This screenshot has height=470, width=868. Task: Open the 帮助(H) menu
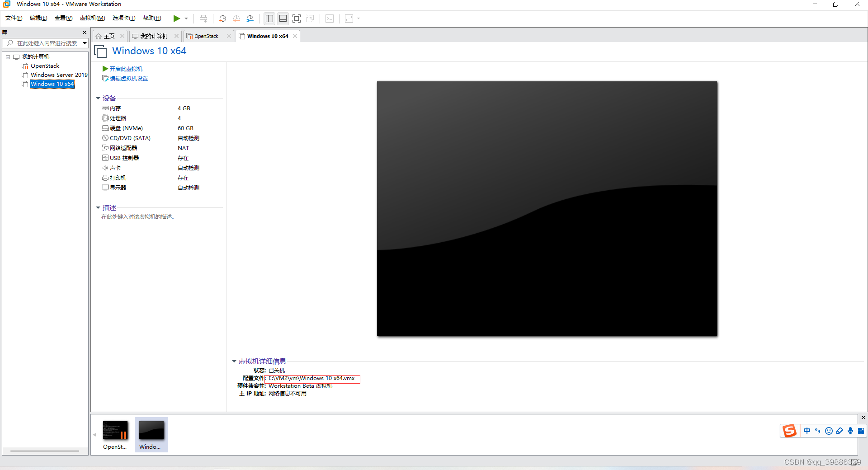[152, 18]
